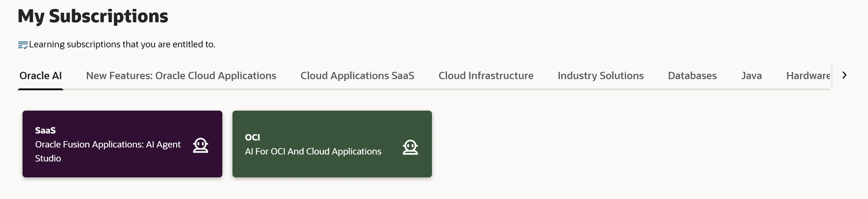Viewport: 868px width, 199px height.
Task: Open Oracle Fusion Applications: AI Agent Studio card
Action: [122, 144]
